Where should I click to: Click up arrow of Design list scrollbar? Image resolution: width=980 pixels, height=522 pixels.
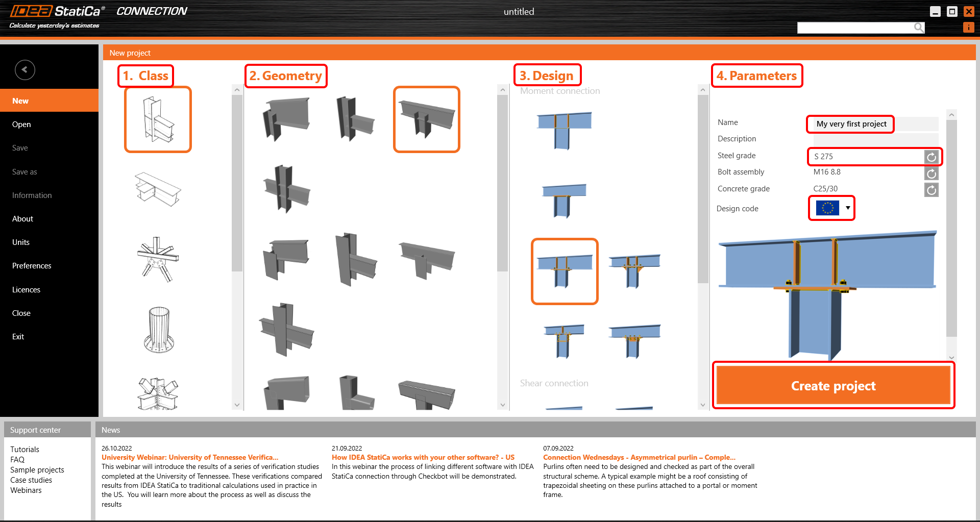coord(702,90)
